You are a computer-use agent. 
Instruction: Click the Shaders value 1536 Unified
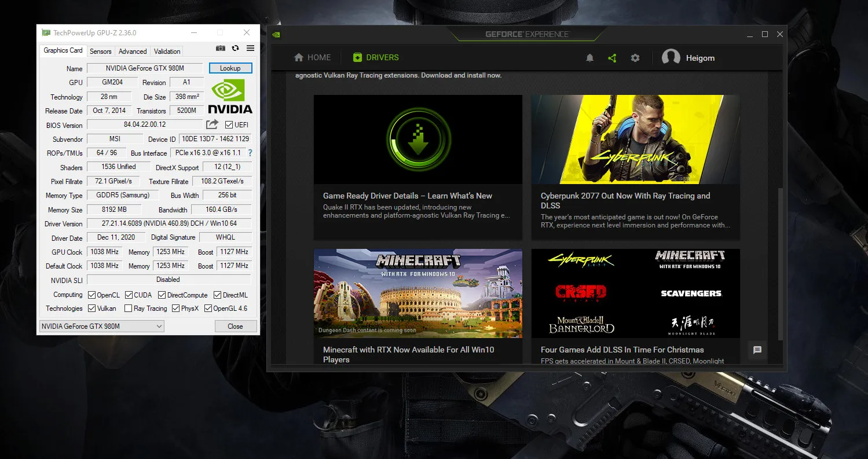pyautogui.click(x=119, y=167)
